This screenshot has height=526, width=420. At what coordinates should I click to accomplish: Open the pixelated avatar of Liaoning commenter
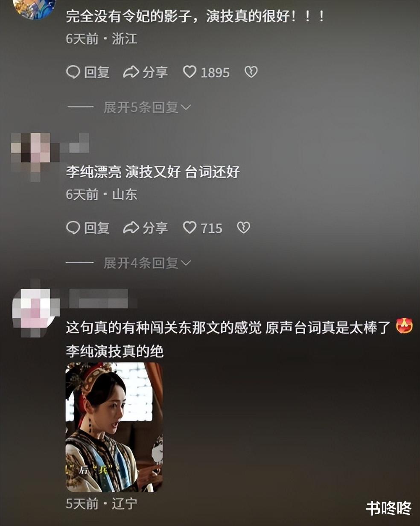click(x=35, y=308)
